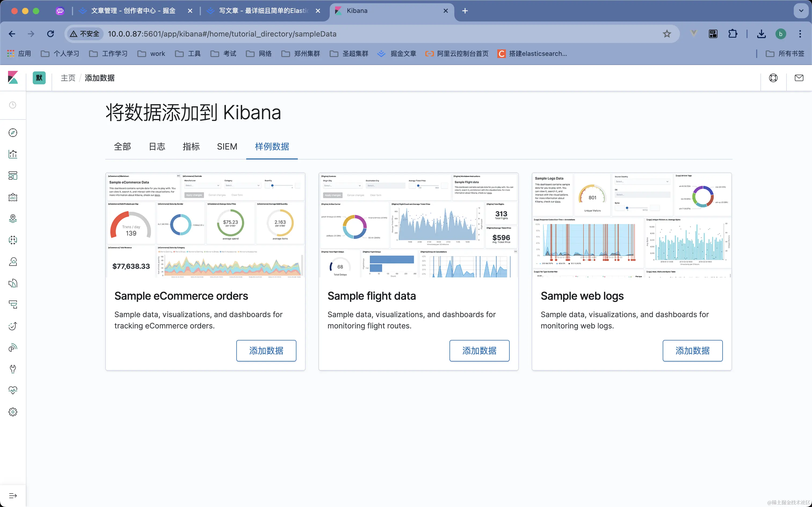Image resolution: width=812 pixels, height=507 pixels.
Task: Select the 样例数据 tab
Action: pos(272,147)
